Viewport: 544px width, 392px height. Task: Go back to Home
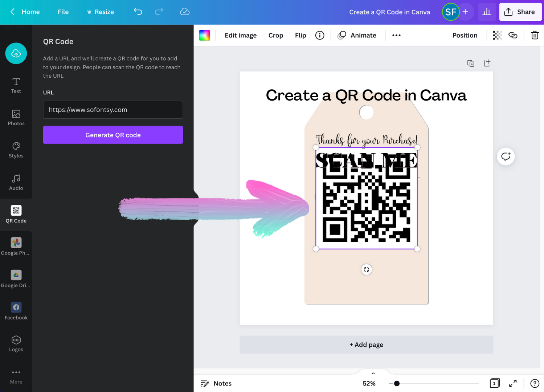[25, 12]
